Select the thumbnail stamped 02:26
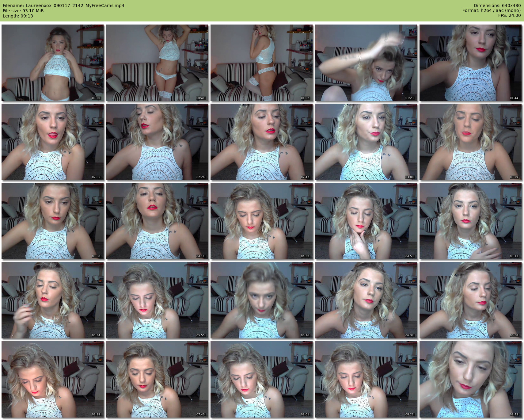Screen dimensions: 524x420 coord(157,142)
